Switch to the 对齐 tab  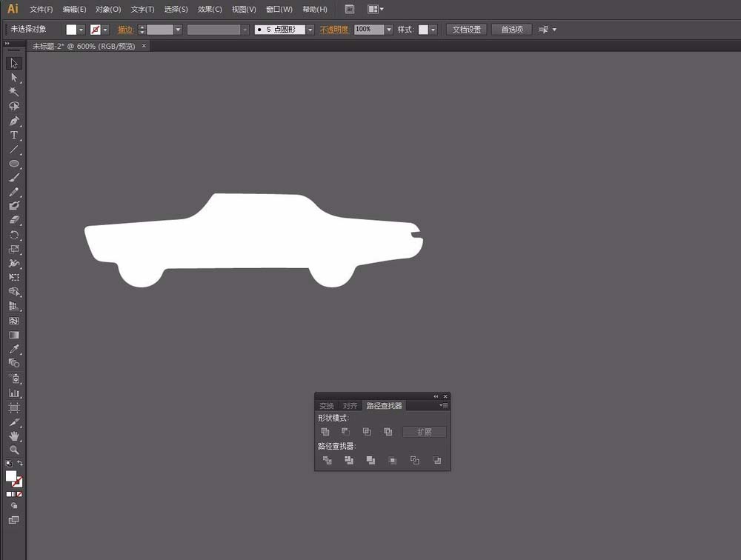click(350, 405)
